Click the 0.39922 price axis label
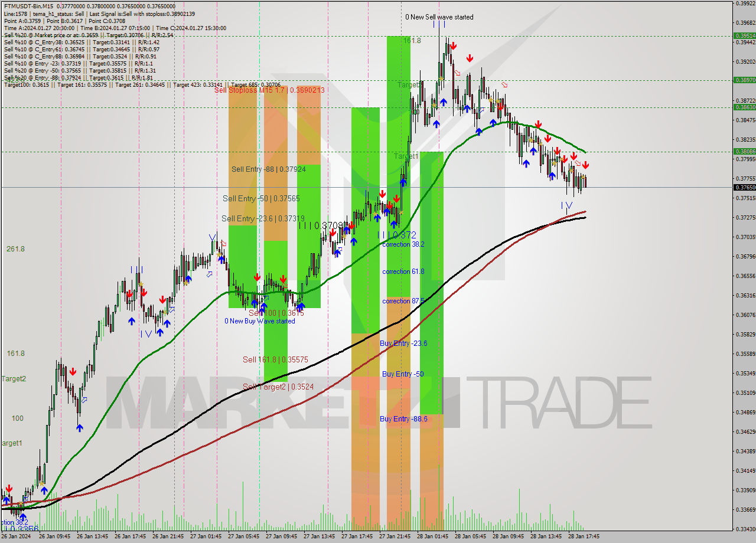The width and height of the screenshot is (756, 543). 745,3
